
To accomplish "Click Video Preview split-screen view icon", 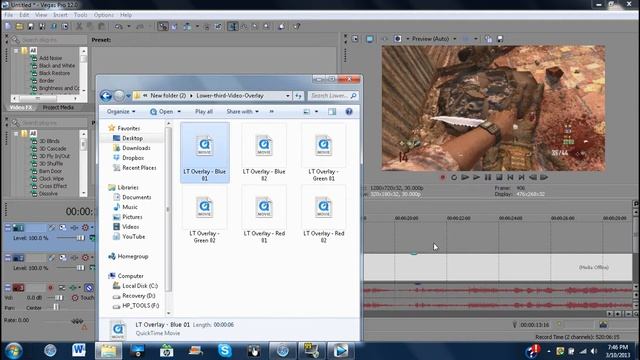I will coord(398,39).
